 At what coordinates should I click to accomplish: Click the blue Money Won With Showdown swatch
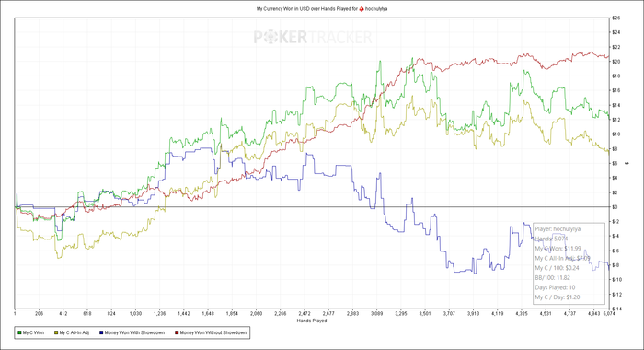tap(101, 332)
